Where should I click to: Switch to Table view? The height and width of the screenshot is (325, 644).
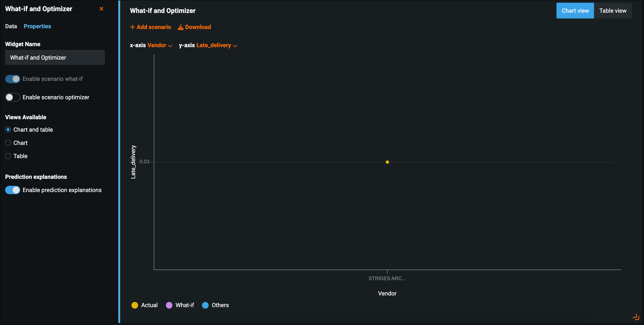point(613,11)
